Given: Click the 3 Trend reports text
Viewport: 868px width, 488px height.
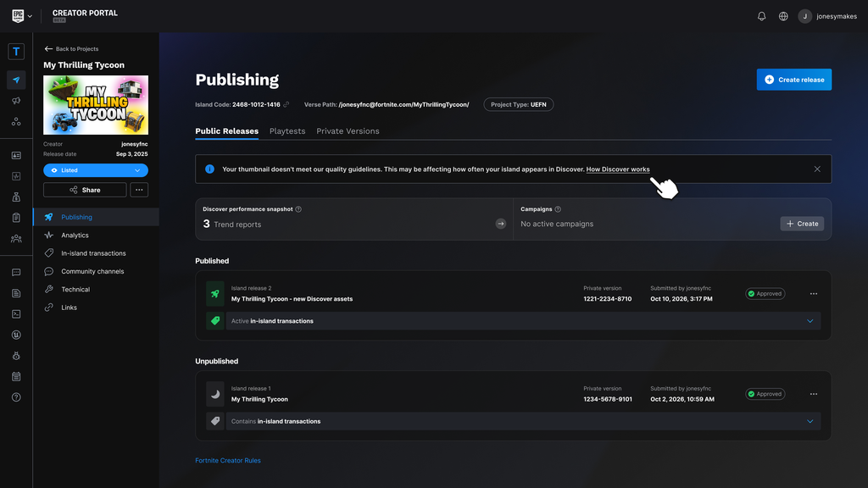Looking at the screenshot, I should (x=232, y=224).
